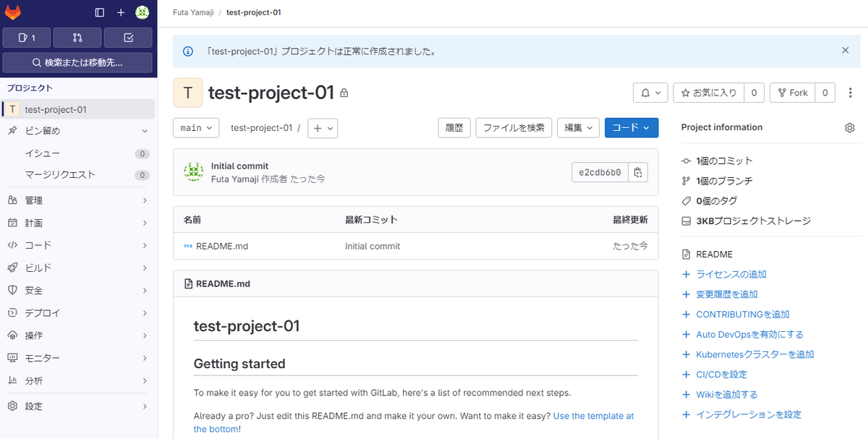
Task: Open the plus add-file dropdown
Action: [x=323, y=128]
